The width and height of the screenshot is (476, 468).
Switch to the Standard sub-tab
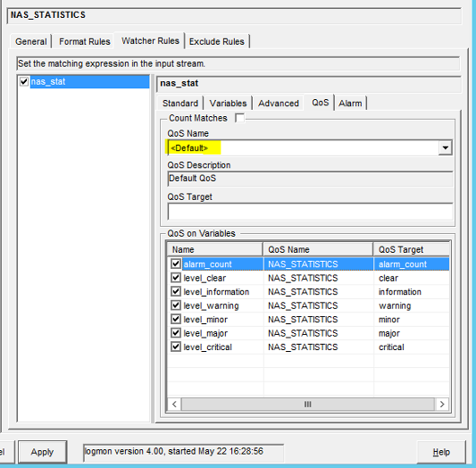click(x=180, y=104)
